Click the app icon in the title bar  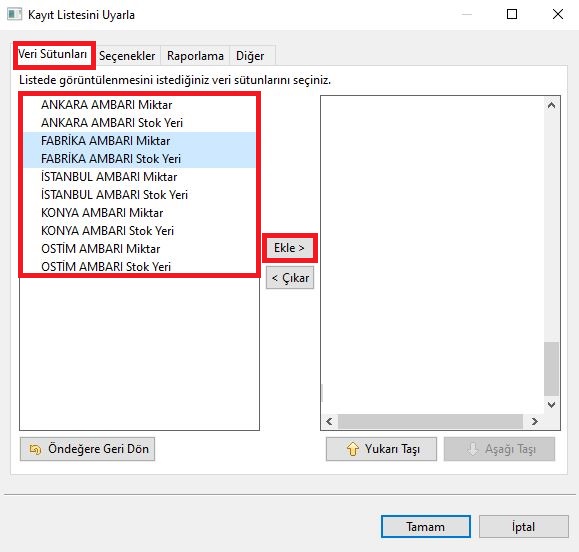tap(15, 14)
